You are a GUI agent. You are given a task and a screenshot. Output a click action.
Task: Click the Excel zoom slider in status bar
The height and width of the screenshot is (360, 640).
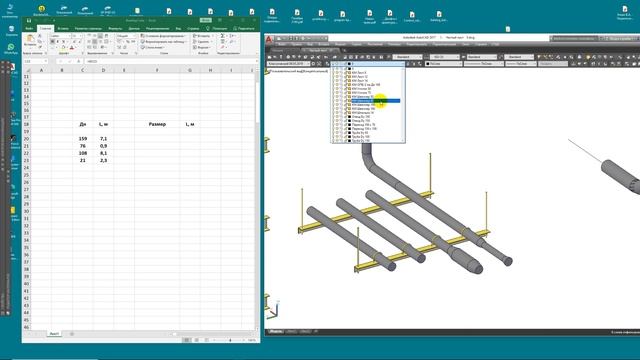pyautogui.click(x=230, y=340)
